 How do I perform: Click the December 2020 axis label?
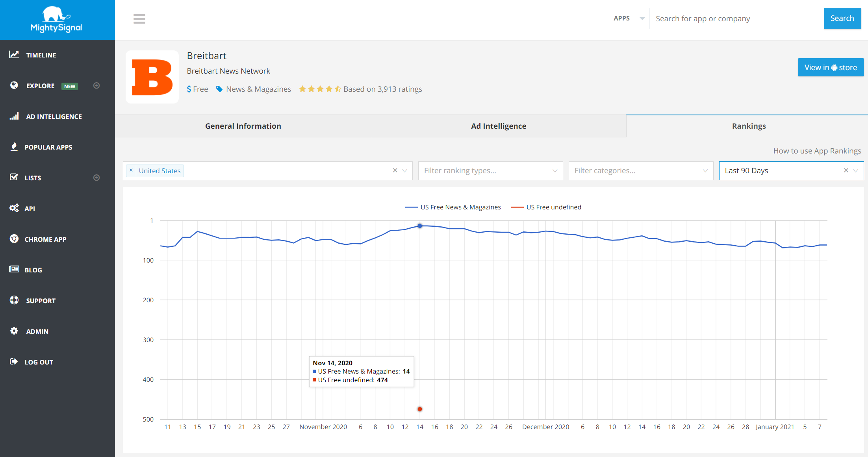pos(545,427)
